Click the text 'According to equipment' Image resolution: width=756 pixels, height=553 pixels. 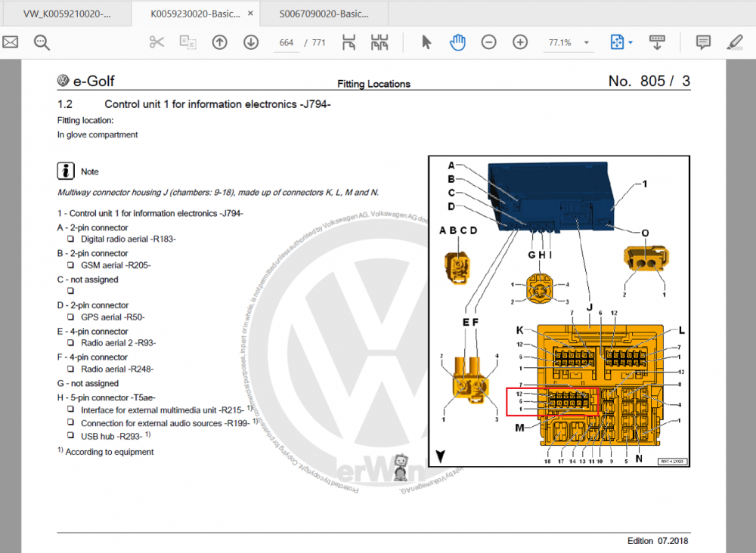pos(110,452)
